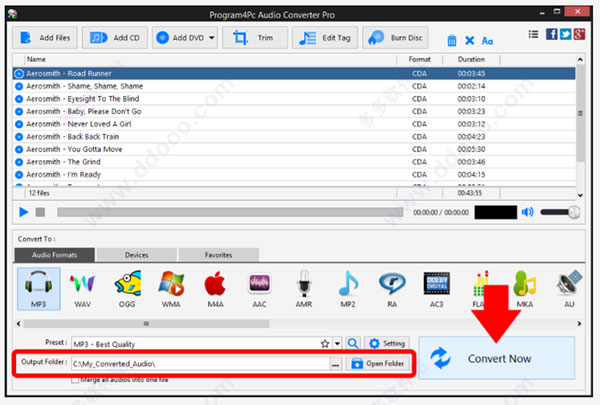
Task: Select Aerosmith - Back Back Train row
Action: pyautogui.click(x=294, y=137)
